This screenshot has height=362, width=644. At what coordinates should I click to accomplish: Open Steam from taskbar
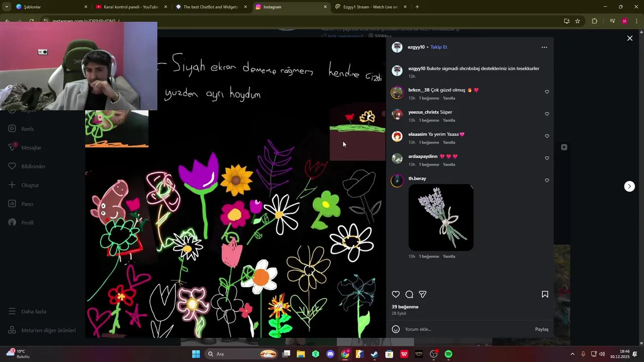click(x=374, y=354)
